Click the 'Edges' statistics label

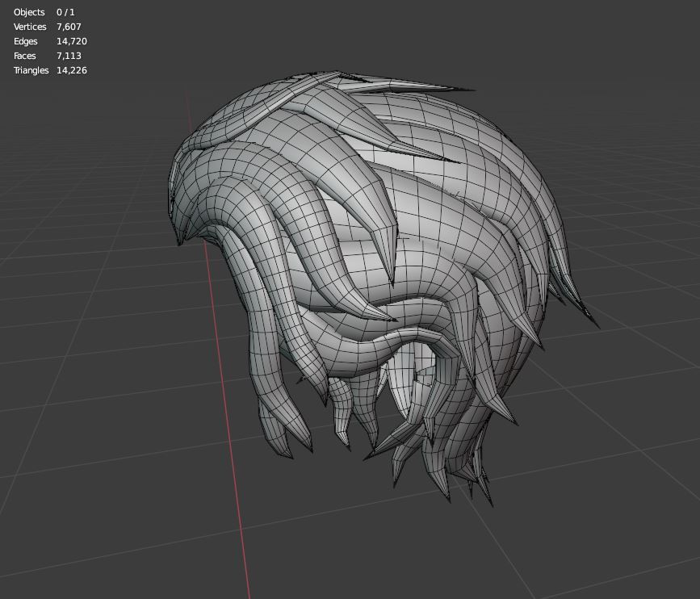click(26, 41)
